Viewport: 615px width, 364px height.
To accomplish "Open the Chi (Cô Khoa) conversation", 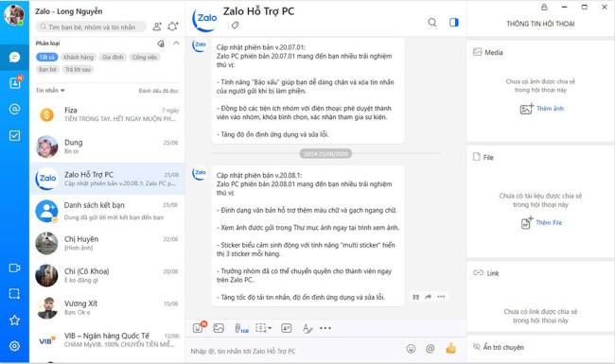I will (107, 275).
